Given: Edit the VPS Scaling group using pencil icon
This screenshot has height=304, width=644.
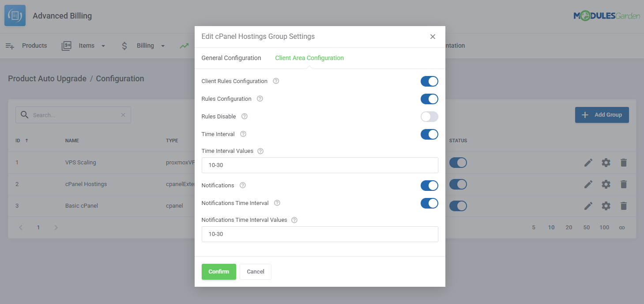Looking at the screenshot, I should coord(588,163).
